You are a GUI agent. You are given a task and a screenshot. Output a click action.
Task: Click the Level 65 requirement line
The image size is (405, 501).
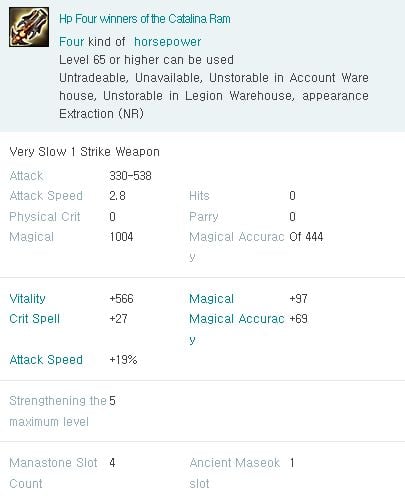click(146, 60)
